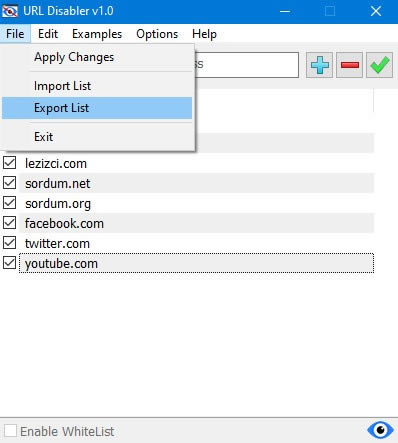Click the blue plus add URL icon
This screenshot has width=398, height=443.
point(319,65)
